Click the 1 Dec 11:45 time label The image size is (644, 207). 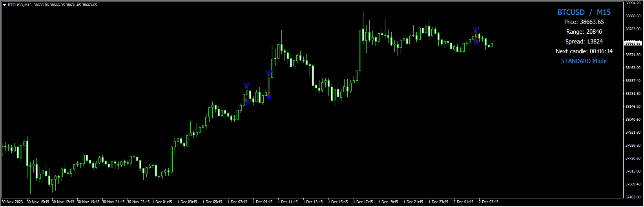288,202
